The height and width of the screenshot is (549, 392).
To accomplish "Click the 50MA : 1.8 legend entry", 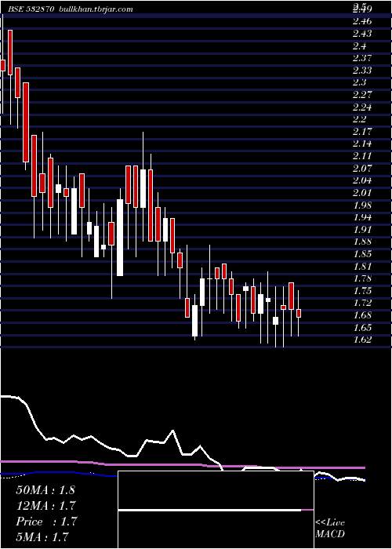I will [45, 490].
